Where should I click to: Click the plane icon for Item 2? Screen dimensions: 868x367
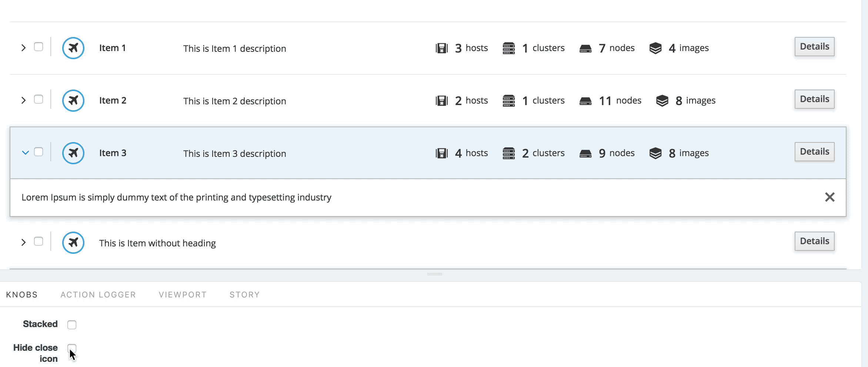73,101
